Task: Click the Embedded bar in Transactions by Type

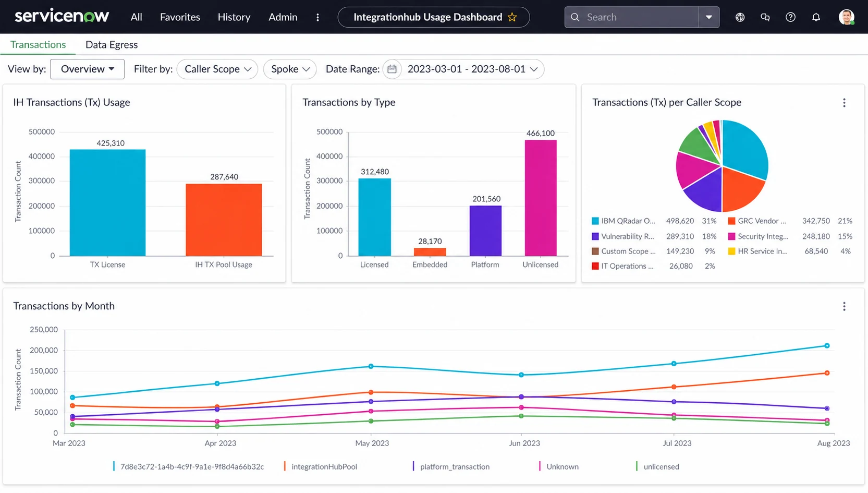Action: point(430,252)
